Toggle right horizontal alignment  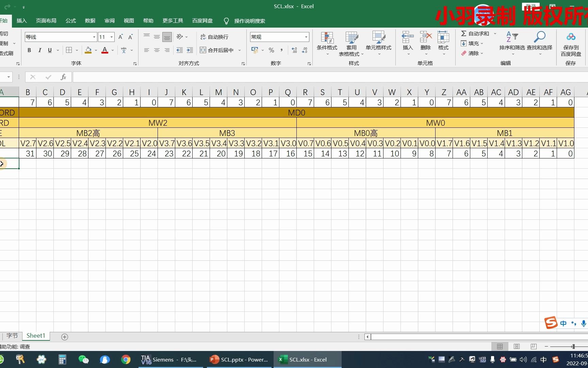167,50
